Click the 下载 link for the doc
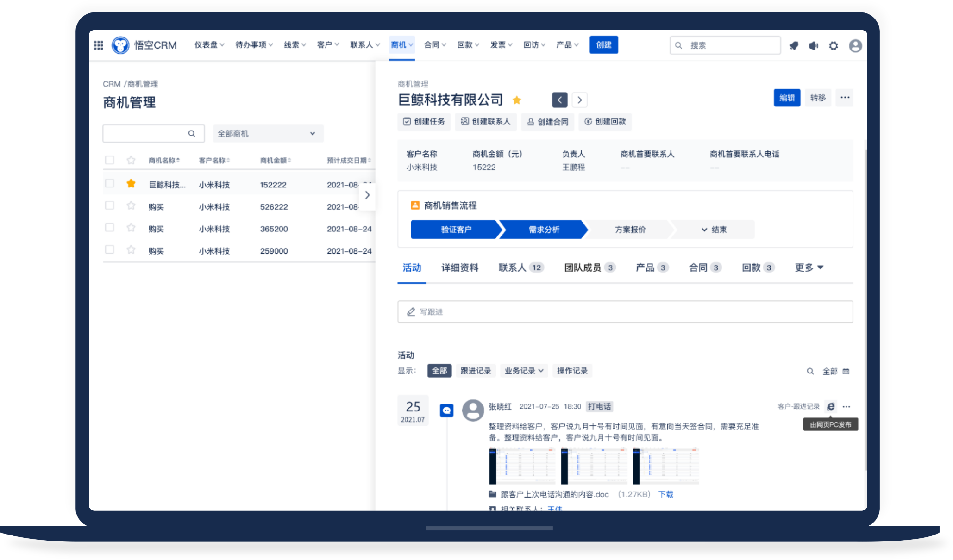The height and width of the screenshot is (560, 953). tap(665, 494)
